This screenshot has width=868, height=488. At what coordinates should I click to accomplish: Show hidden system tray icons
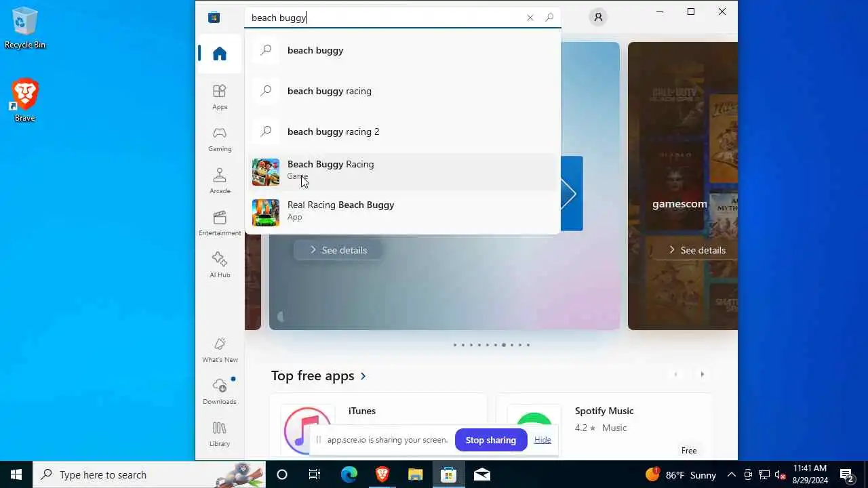click(x=732, y=474)
